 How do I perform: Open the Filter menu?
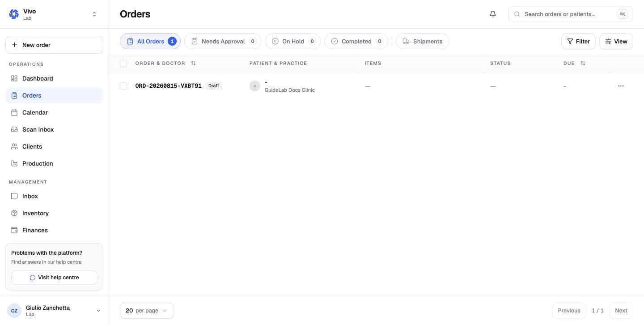pos(578,41)
